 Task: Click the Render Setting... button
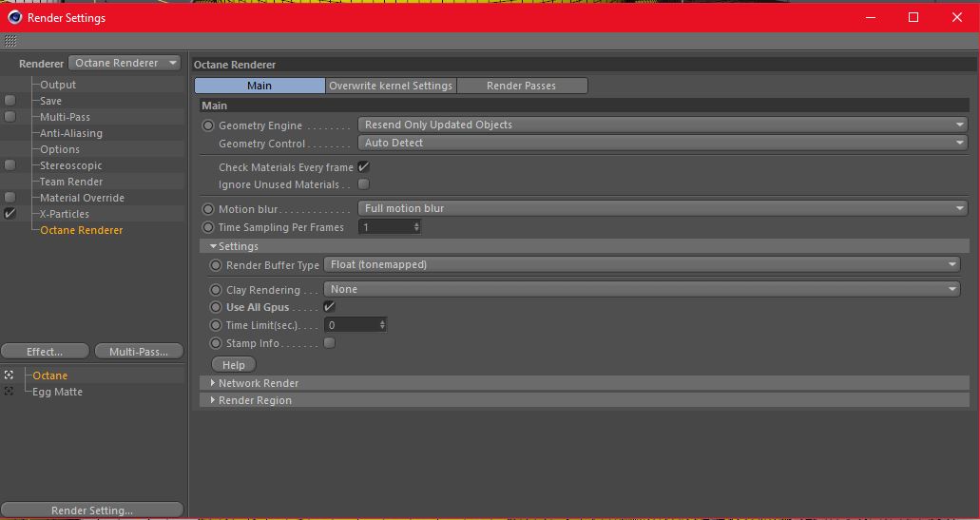tap(92, 510)
